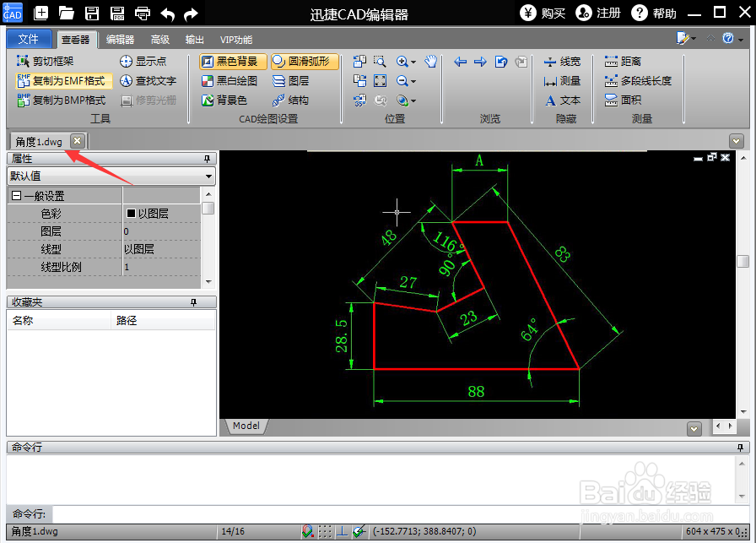The width and height of the screenshot is (756, 543).
Task: Open the 默认值 properties combo box
Action: 111,176
